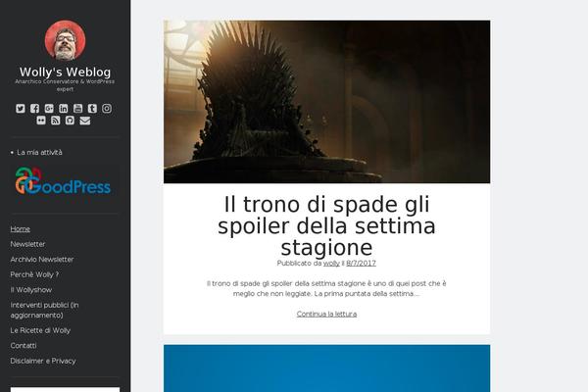Click the sidebar search input field

click(66, 390)
